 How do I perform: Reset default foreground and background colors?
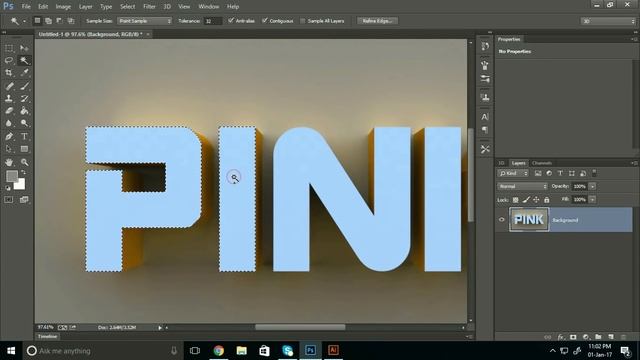(7, 188)
